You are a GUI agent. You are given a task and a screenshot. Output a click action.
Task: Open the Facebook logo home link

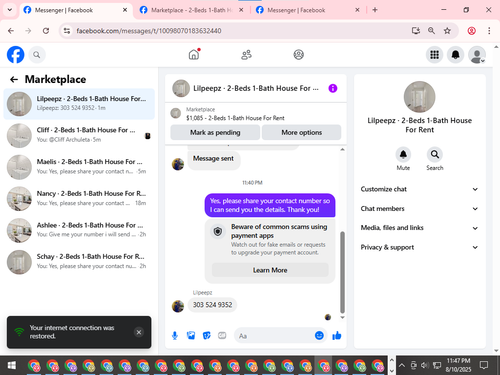(16, 55)
